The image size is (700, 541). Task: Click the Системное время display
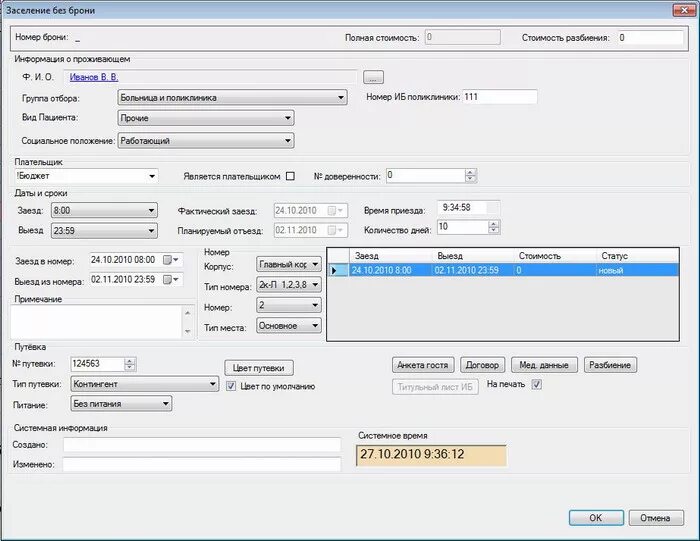[x=431, y=455]
